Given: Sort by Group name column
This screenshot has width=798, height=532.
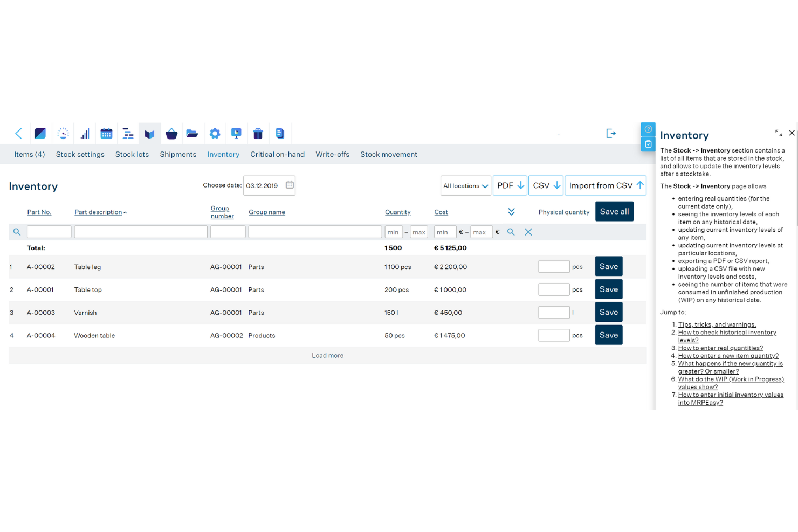Looking at the screenshot, I should (267, 212).
